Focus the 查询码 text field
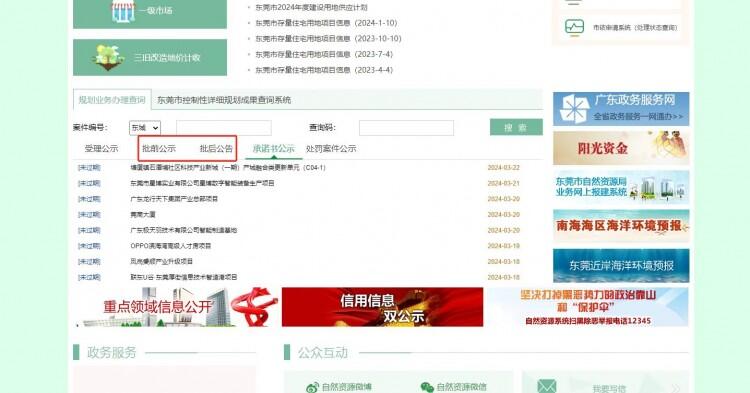 point(406,128)
